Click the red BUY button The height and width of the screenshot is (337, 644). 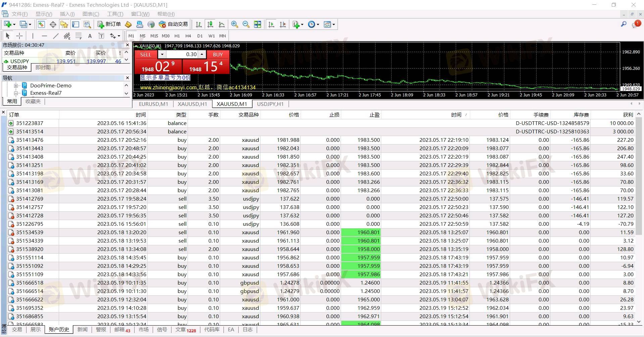pos(218,54)
